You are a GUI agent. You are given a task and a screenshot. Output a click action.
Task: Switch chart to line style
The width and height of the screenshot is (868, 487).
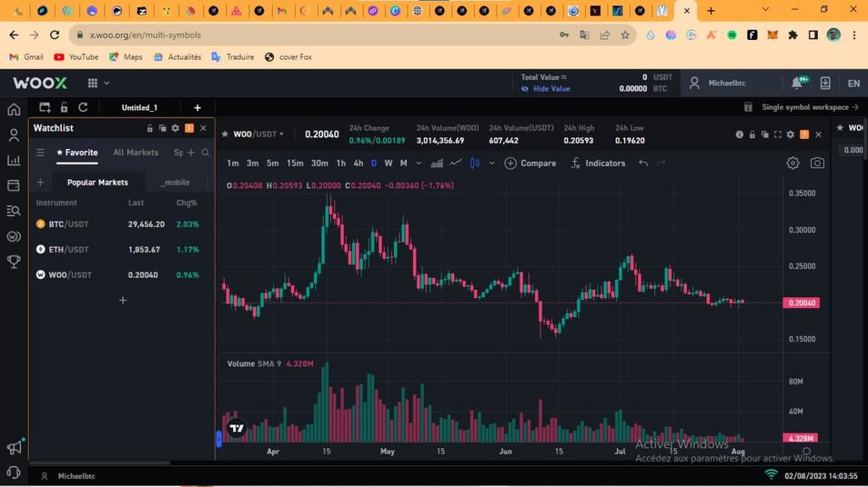[455, 163]
